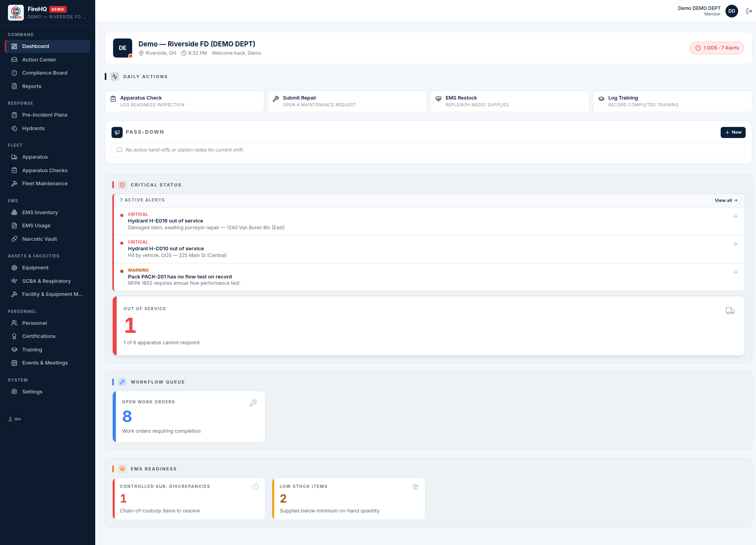
Task: Click the 'Riverside, OH' location text
Action: point(161,53)
